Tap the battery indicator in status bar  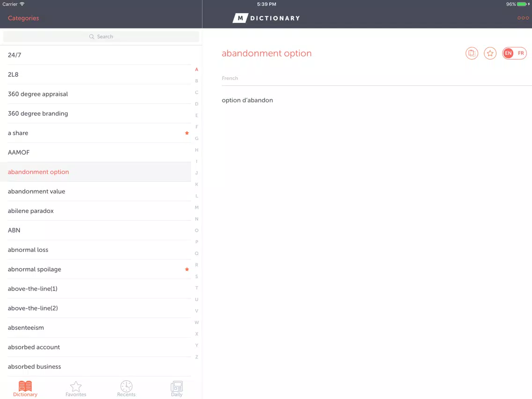(x=523, y=4)
